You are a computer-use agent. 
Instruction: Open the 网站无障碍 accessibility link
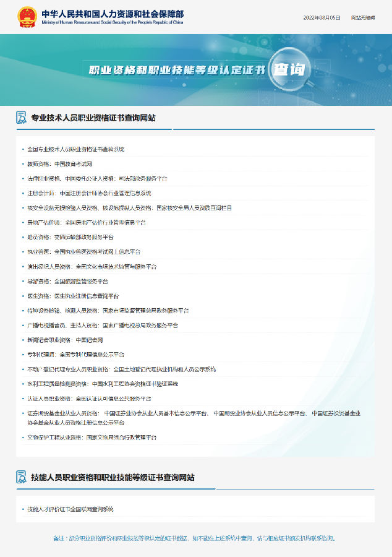pyautogui.click(x=363, y=17)
